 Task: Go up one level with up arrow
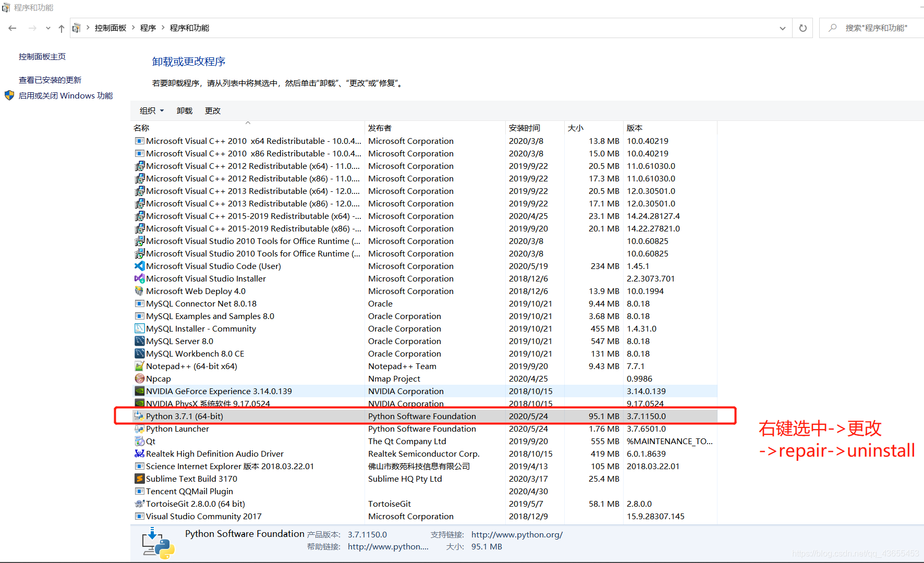62,28
